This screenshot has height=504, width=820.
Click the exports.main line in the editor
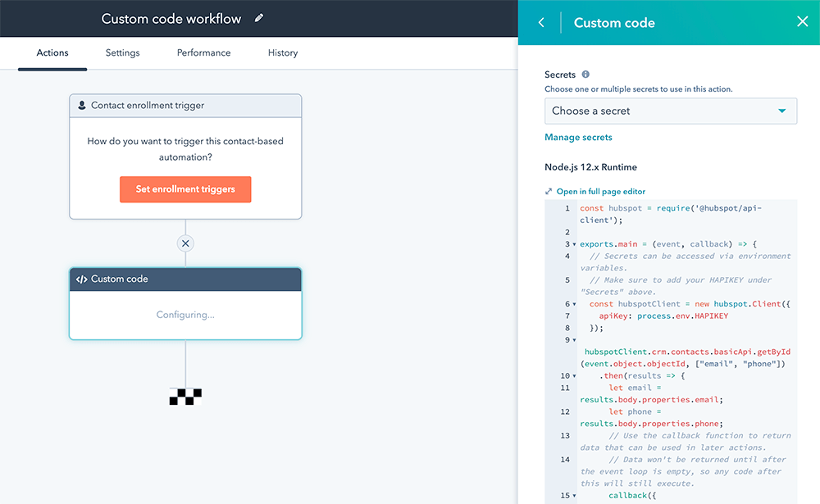click(x=667, y=244)
